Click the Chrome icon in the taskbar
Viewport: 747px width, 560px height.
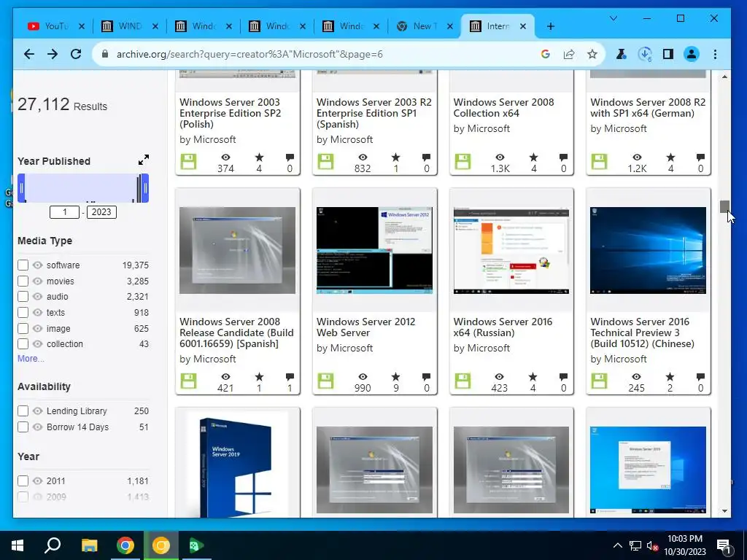pos(125,545)
